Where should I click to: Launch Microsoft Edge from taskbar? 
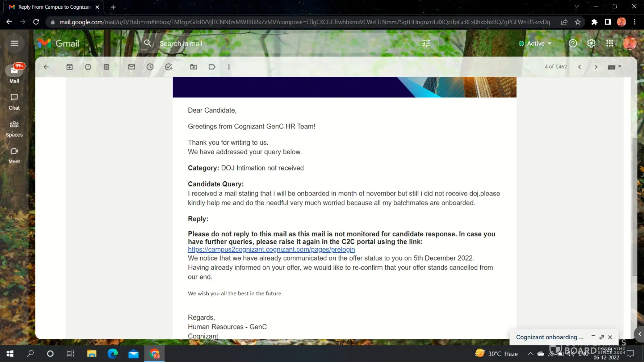pyautogui.click(x=113, y=354)
